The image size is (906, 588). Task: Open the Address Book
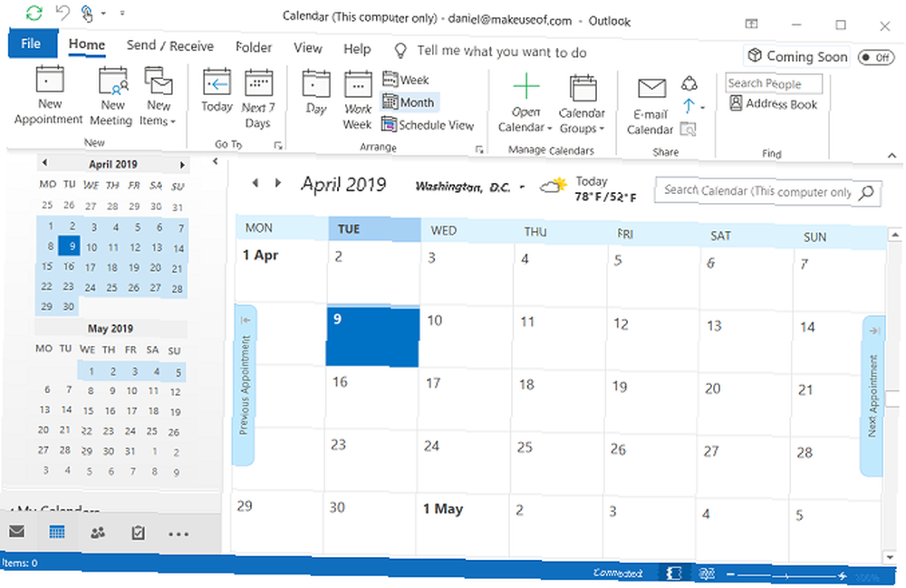(773, 104)
